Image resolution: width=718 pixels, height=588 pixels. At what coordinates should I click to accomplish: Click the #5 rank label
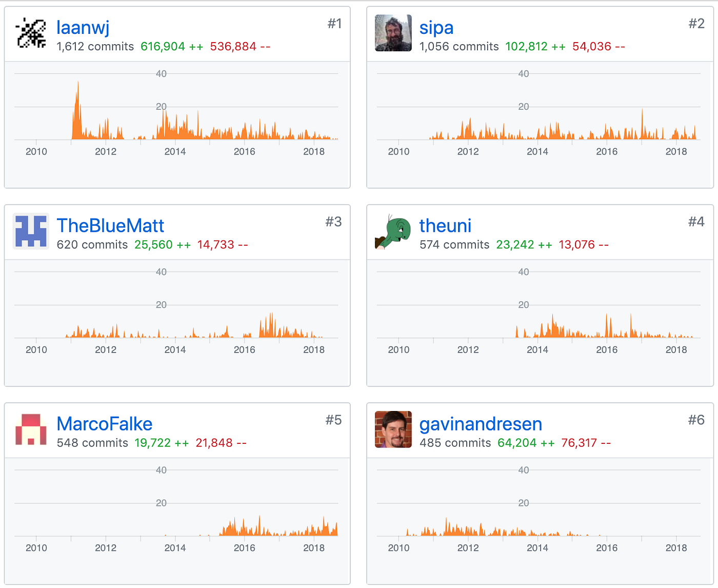point(333,420)
